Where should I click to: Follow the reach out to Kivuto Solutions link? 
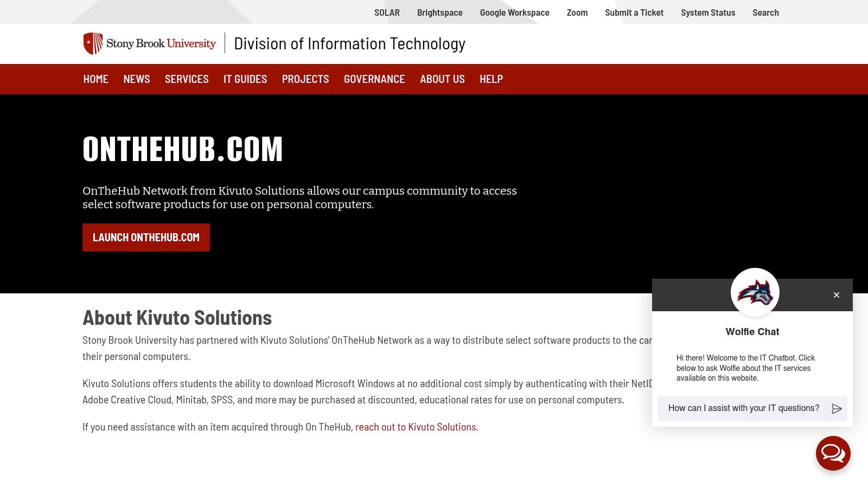click(415, 427)
